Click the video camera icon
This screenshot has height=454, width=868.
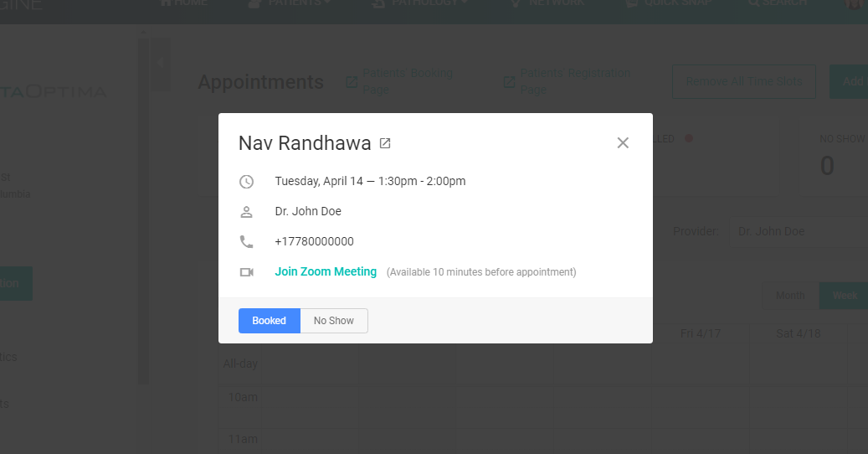tap(246, 272)
